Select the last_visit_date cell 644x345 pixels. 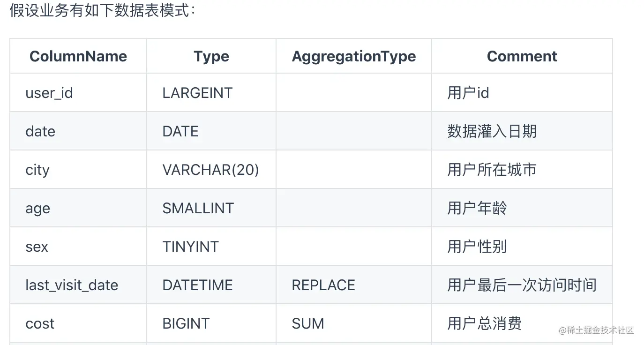coord(78,285)
